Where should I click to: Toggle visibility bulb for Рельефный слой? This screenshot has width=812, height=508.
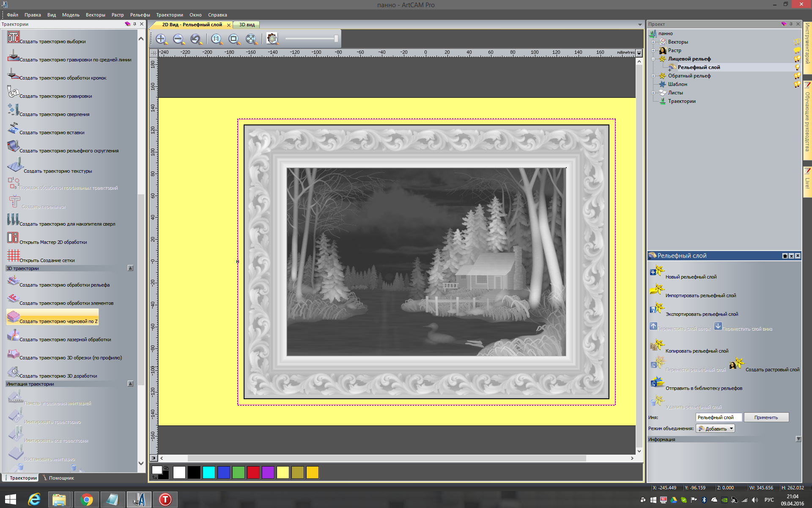click(x=797, y=67)
